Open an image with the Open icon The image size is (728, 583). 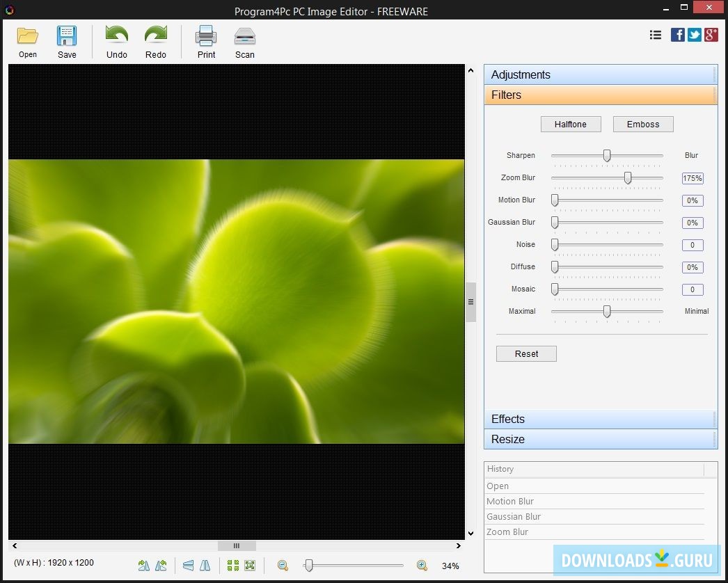[x=27, y=40]
